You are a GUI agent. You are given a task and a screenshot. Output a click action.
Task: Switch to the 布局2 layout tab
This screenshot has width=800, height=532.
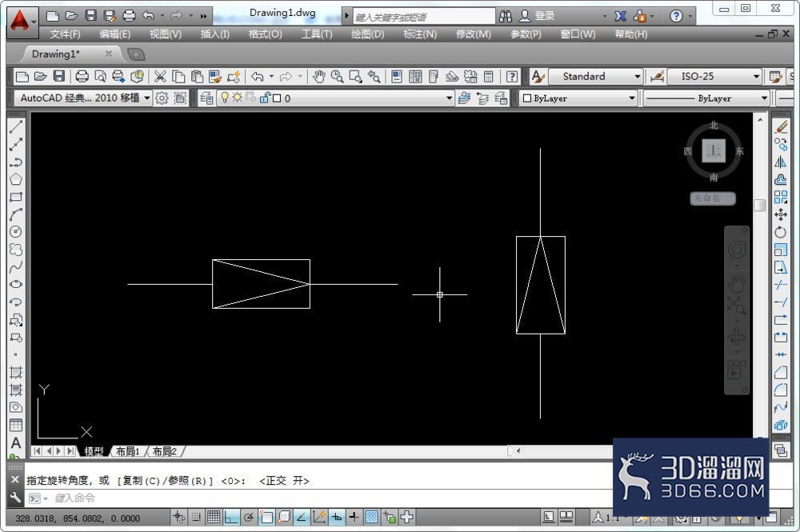(164, 451)
